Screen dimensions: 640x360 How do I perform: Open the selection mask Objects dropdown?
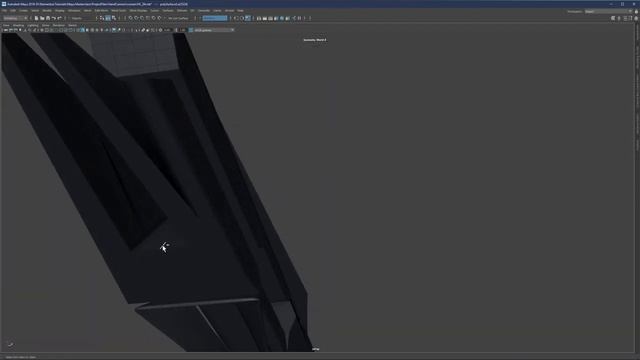coord(82,18)
